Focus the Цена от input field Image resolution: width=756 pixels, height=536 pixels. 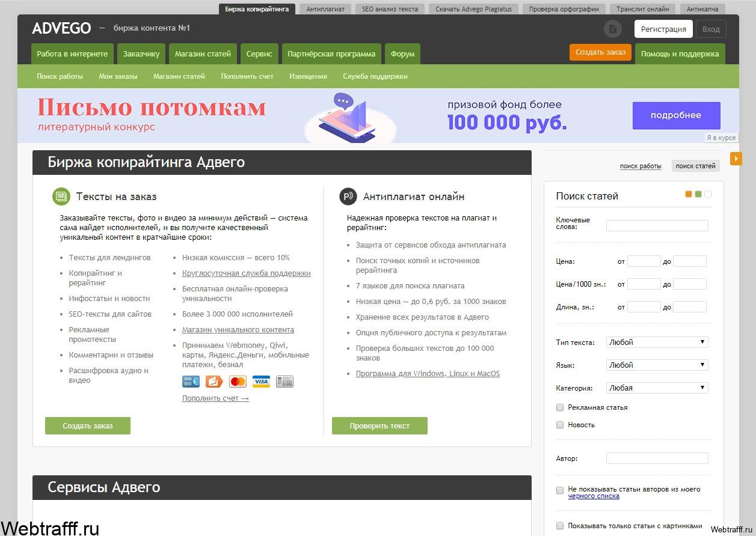(x=644, y=261)
